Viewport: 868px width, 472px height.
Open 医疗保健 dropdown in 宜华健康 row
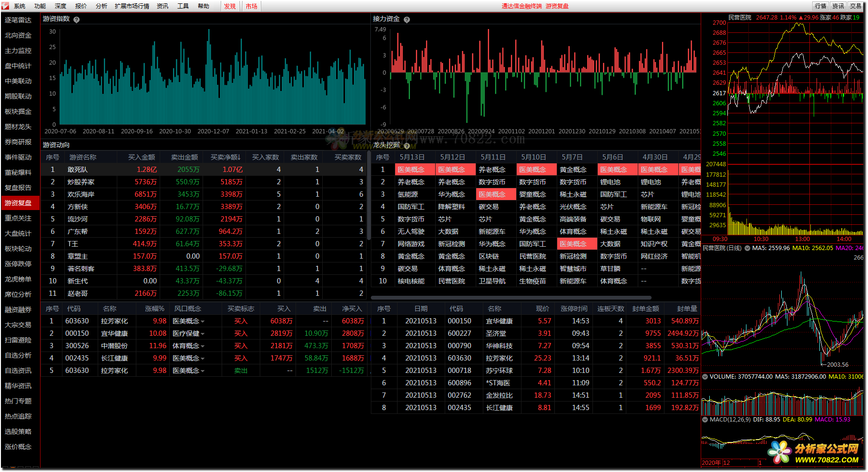pyautogui.click(x=203, y=334)
